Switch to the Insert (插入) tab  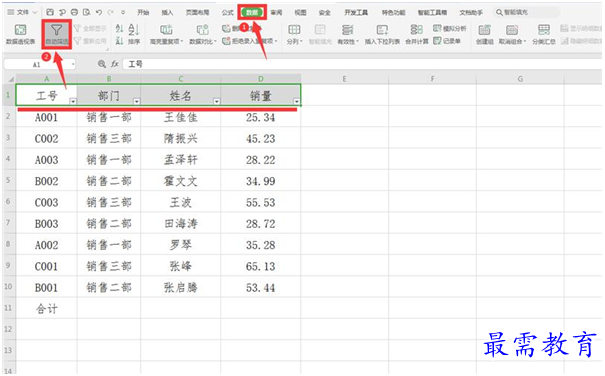(x=167, y=12)
